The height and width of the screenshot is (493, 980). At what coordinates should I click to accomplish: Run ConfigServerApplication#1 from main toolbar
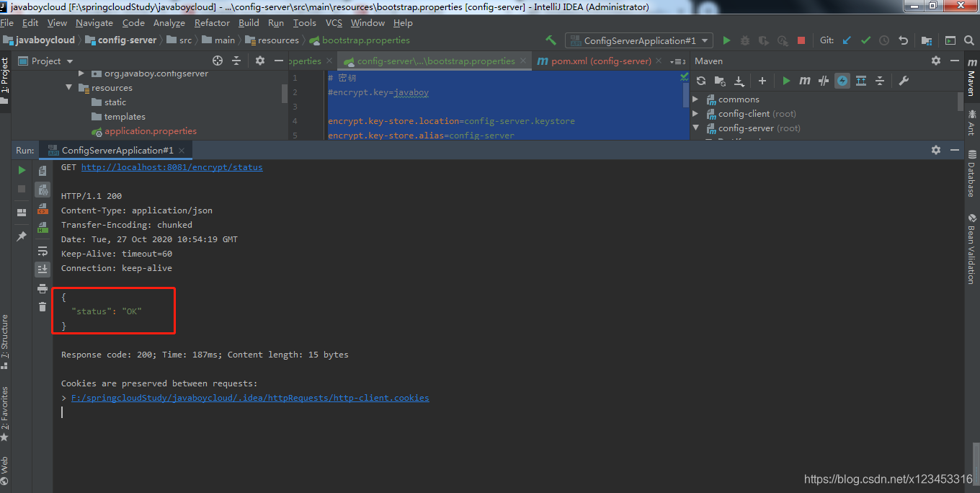pyautogui.click(x=726, y=40)
